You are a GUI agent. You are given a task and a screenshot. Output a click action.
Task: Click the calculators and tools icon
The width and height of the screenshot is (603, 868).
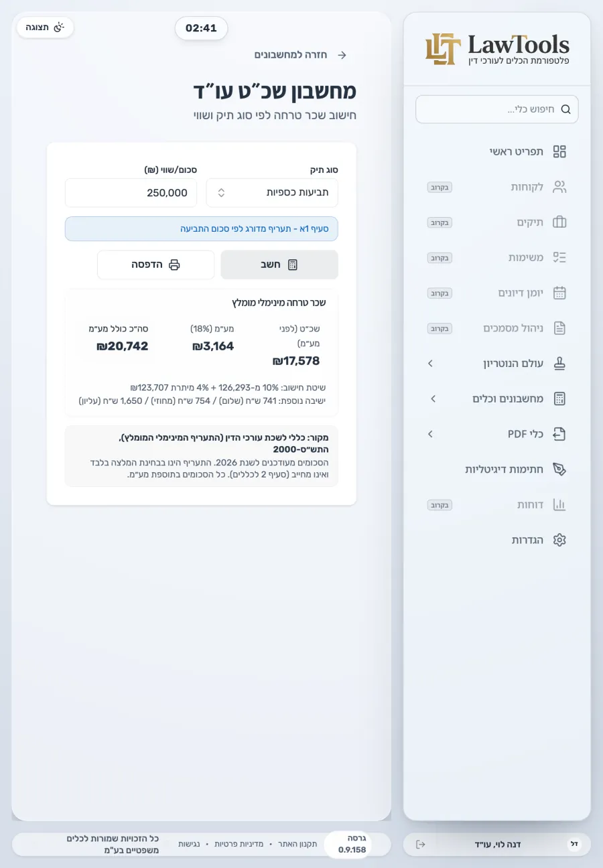coord(559,399)
